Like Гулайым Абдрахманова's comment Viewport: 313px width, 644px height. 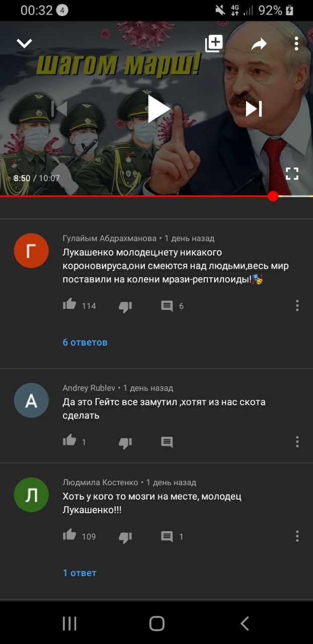coord(69,304)
